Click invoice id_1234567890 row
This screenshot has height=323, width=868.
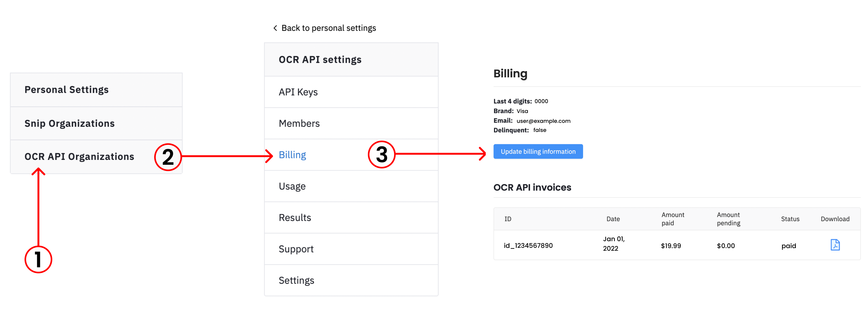(x=677, y=245)
